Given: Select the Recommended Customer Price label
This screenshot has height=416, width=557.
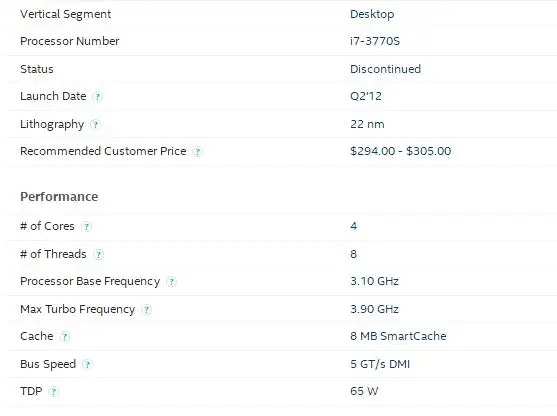Looking at the screenshot, I should point(103,151).
